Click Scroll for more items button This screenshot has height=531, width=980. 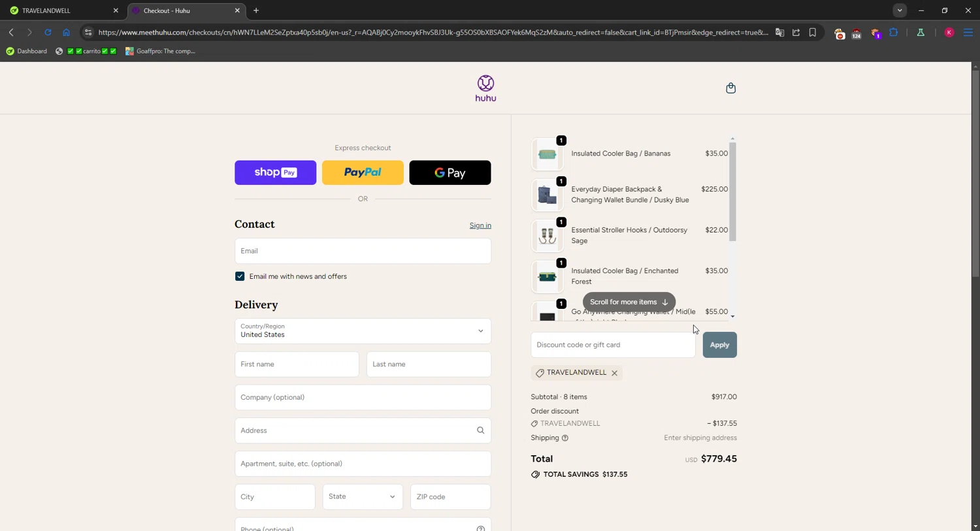(x=629, y=302)
